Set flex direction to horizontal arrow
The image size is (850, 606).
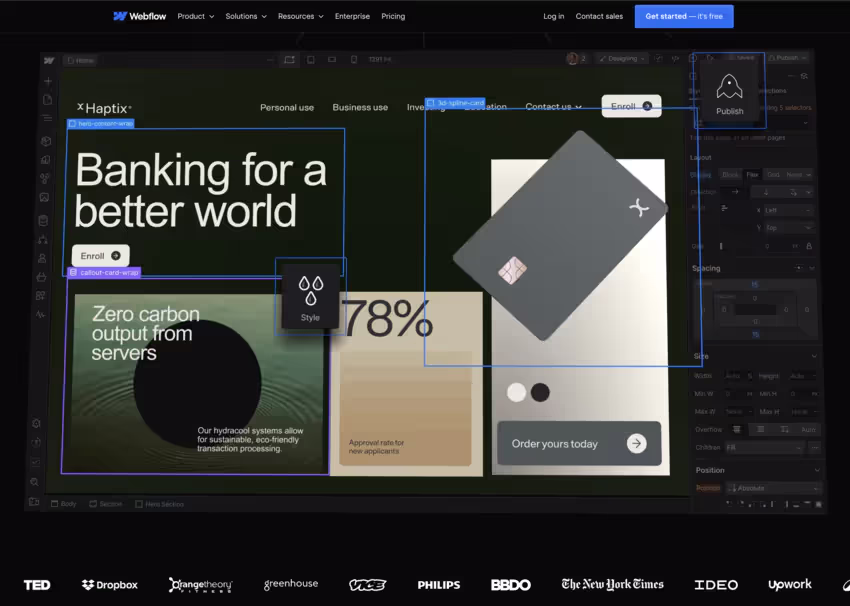(x=735, y=192)
